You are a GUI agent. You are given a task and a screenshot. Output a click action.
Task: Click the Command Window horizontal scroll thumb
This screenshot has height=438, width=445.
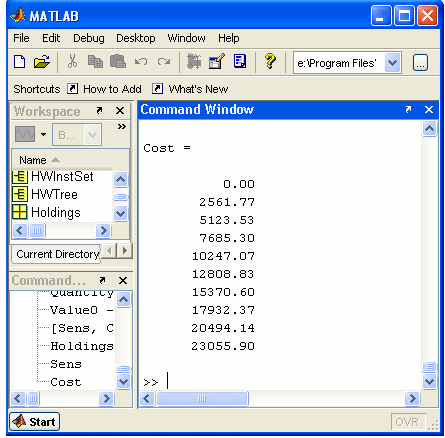(x=202, y=398)
